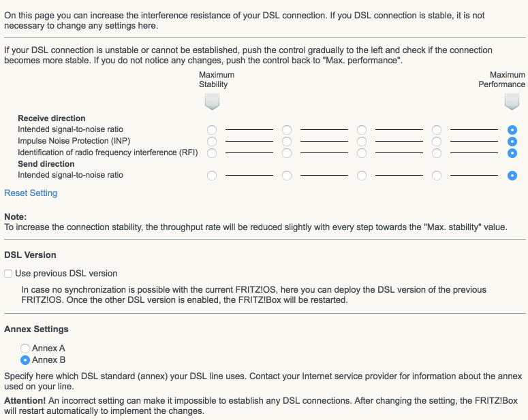
Task: Select maximum performance for RFI identification
Action: tap(512, 152)
